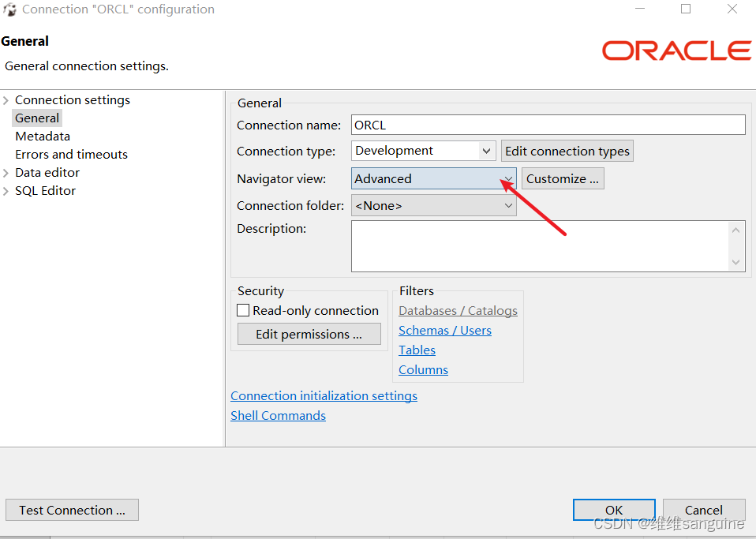Open the Tables filter link
Image resolution: width=756 pixels, height=539 pixels.
417,350
